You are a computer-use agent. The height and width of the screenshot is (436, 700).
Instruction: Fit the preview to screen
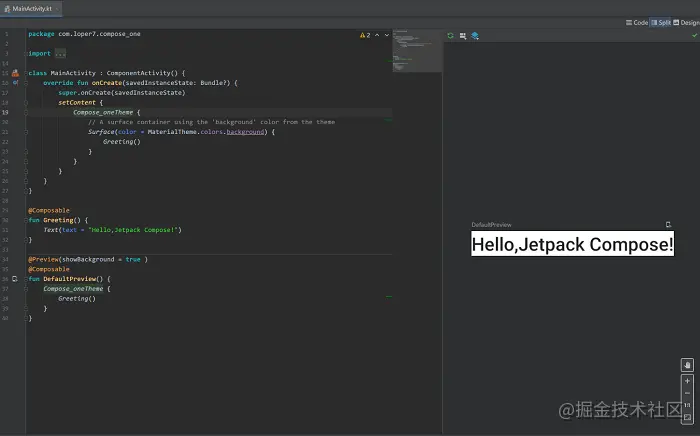click(687, 417)
